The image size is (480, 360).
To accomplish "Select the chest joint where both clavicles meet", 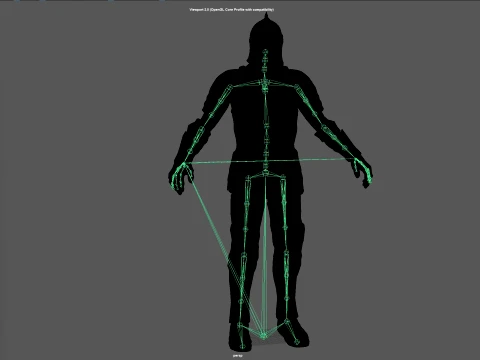I will (265, 82).
